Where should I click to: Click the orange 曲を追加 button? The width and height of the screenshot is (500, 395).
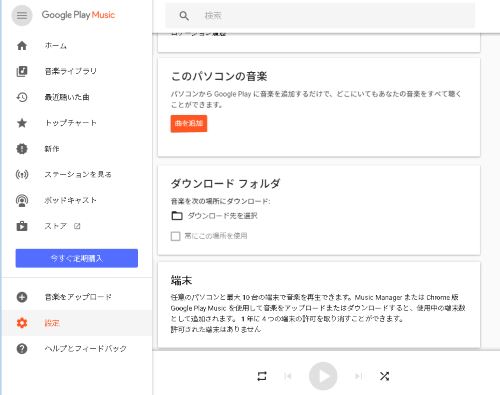189,124
